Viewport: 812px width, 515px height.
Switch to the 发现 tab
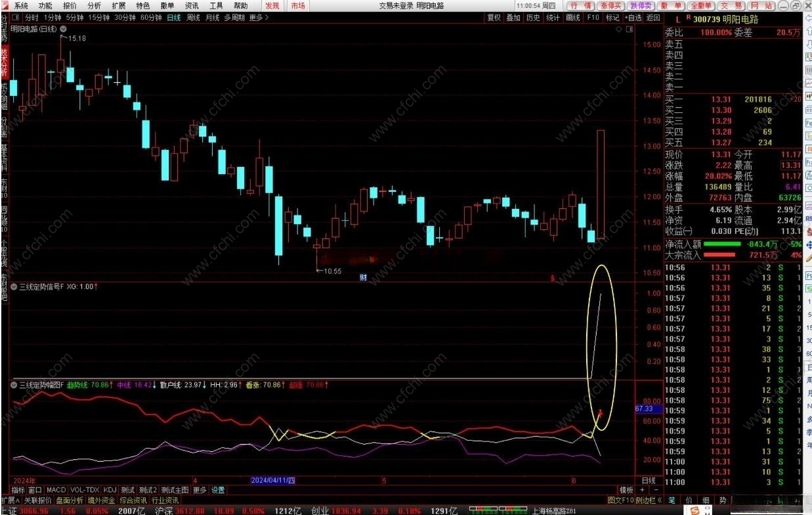point(272,5)
